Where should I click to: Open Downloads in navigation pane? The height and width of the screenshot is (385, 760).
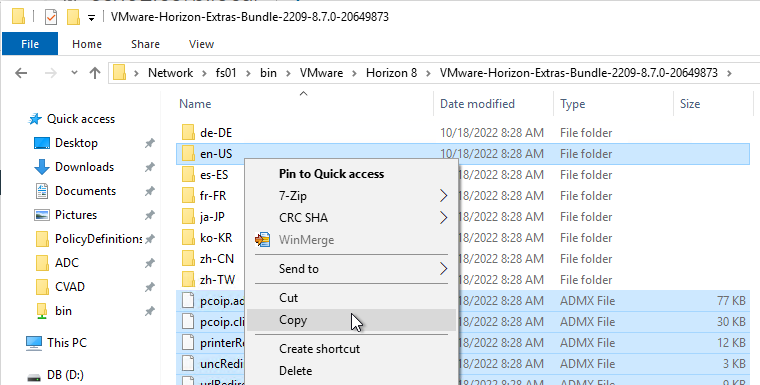click(84, 167)
